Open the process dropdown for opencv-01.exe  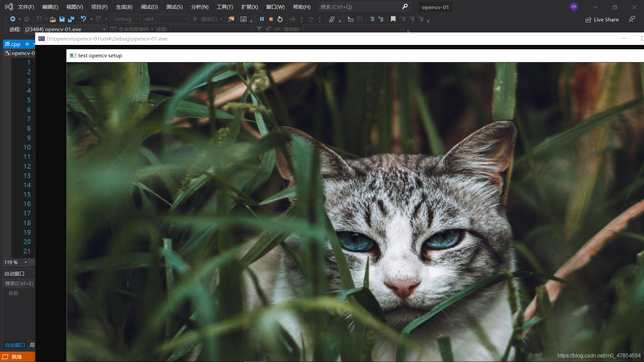[x=104, y=29]
